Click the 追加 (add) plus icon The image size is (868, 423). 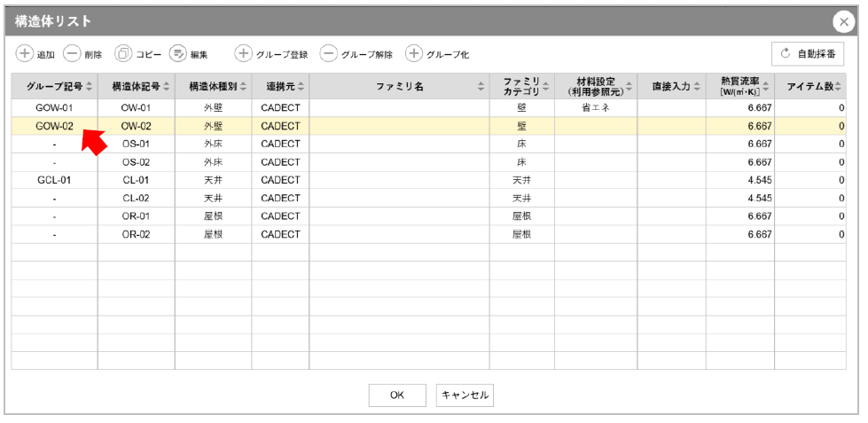[25, 54]
